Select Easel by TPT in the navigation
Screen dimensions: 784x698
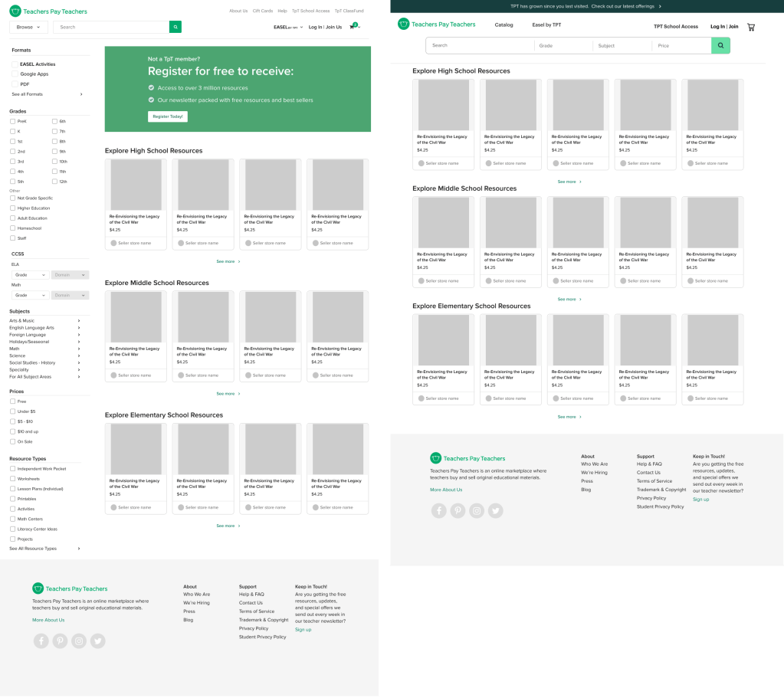pyautogui.click(x=546, y=25)
